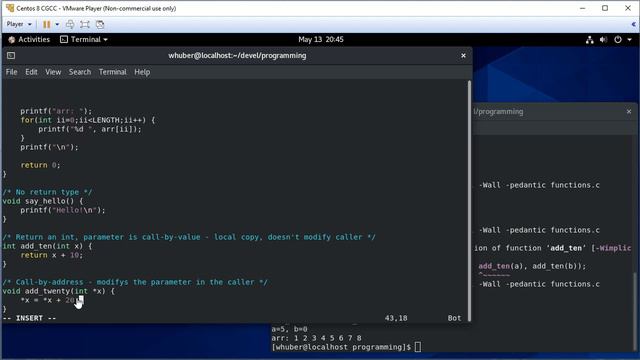The width and height of the screenshot is (640, 360).
Task: Click 'add_ten(a), add_ten(b));' in background terminal
Action: point(532,266)
